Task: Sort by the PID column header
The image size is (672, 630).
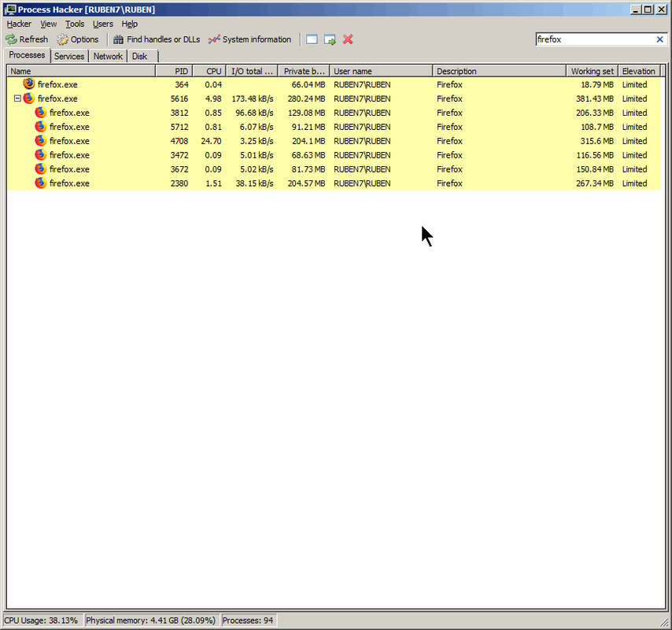Action: 175,71
